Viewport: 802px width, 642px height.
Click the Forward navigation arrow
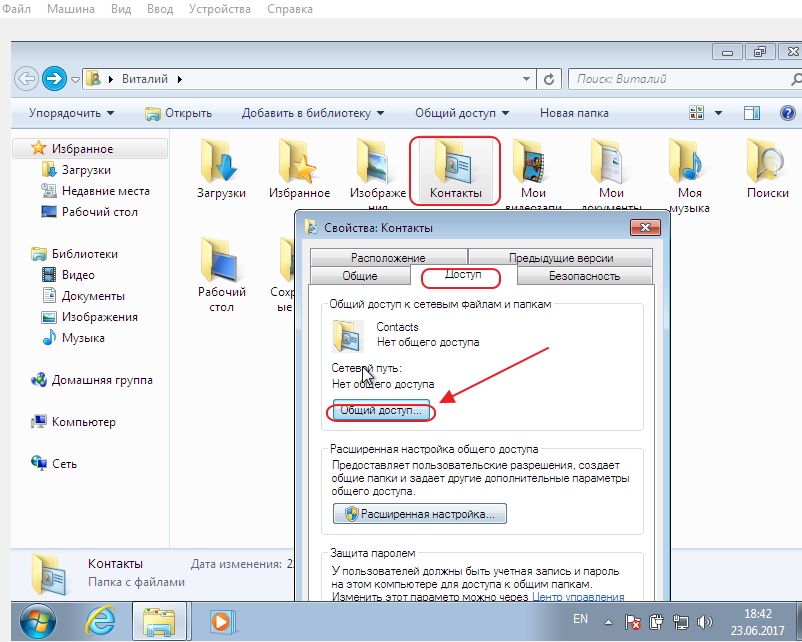54,79
